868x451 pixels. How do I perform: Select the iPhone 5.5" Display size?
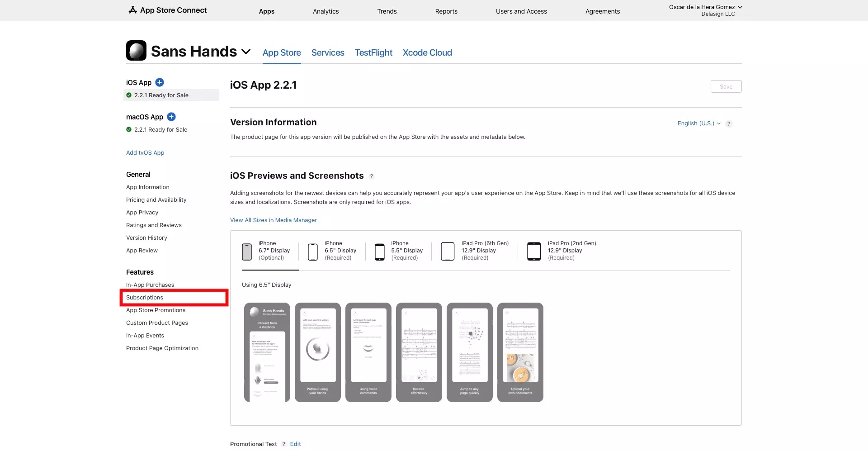[399, 251]
